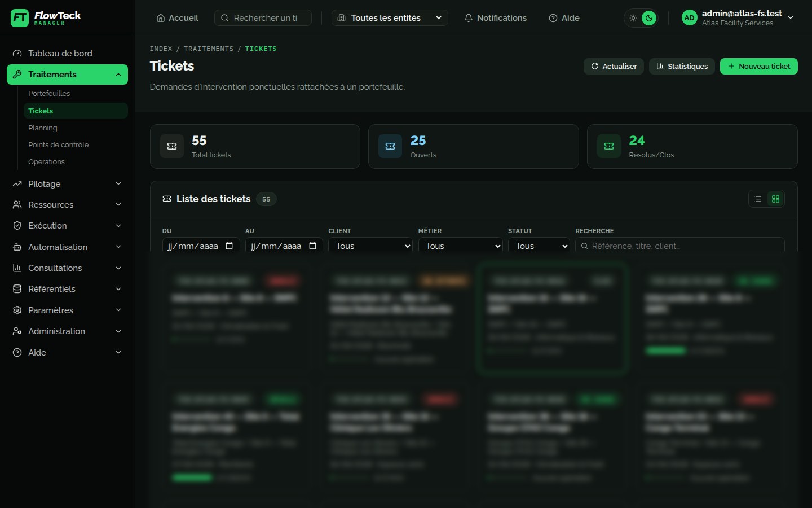The width and height of the screenshot is (812, 508).
Task: Open the account menu chevron
Action: (791, 18)
